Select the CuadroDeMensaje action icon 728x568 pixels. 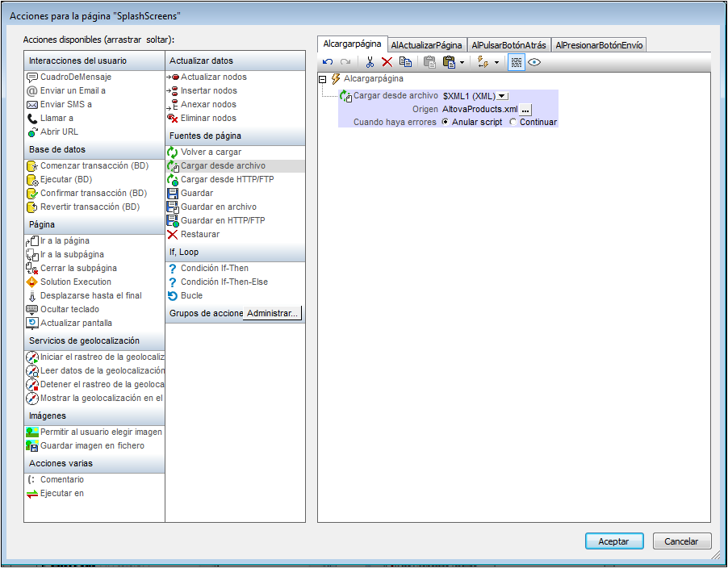coord(32,77)
